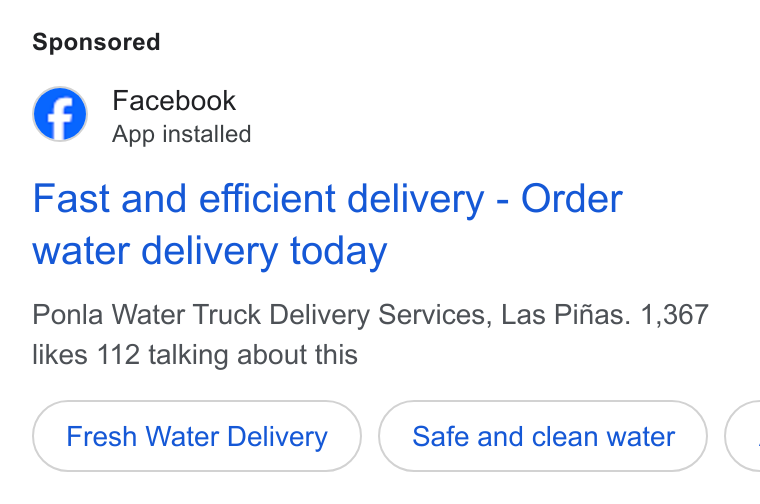The image size is (760, 504).
Task: Click the 112 talking about this text
Action: pyautogui.click(x=227, y=354)
